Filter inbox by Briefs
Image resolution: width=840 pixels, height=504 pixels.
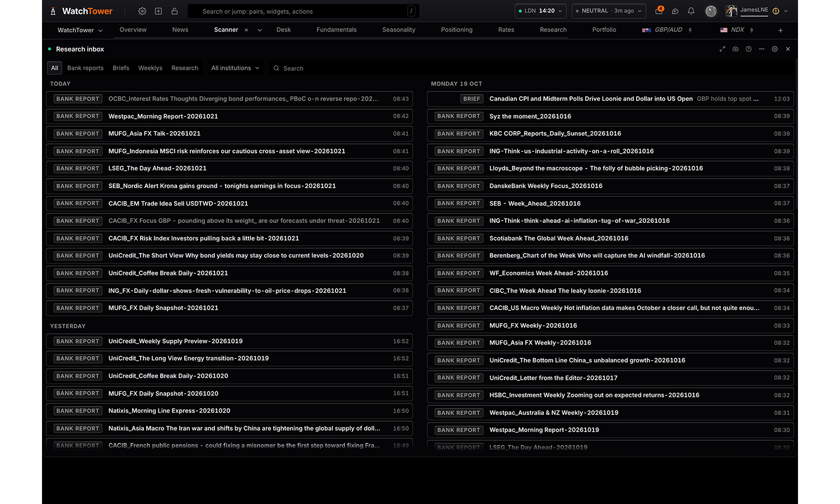121,68
